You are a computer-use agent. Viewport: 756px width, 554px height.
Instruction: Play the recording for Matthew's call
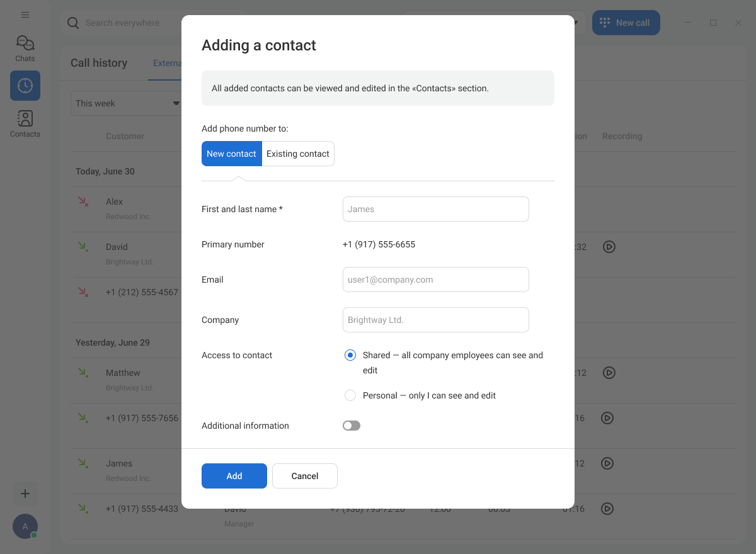click(x=609, y=373)
